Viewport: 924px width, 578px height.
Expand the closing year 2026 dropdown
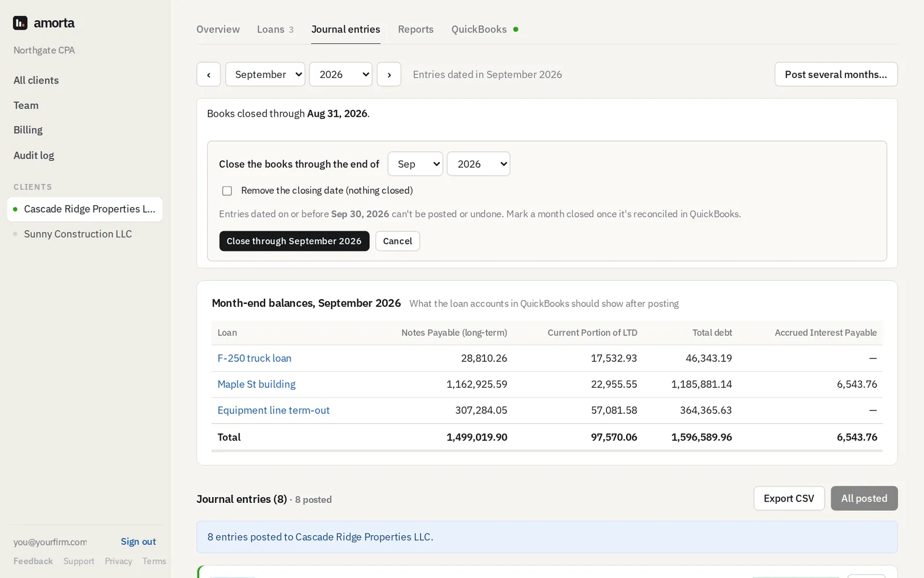pyautogui.click(x=478, y=164)
